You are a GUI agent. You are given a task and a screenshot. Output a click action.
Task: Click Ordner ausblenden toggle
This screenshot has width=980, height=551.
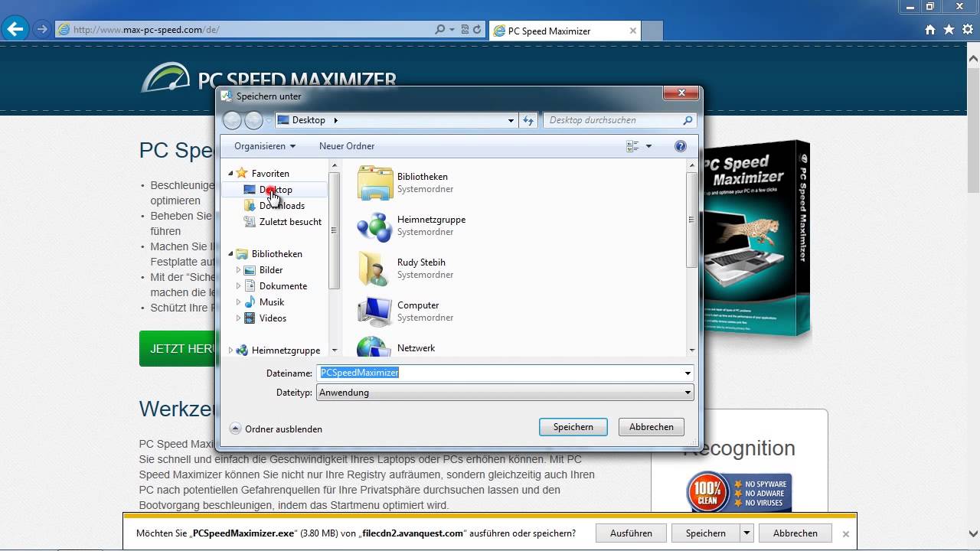point(276,429)
